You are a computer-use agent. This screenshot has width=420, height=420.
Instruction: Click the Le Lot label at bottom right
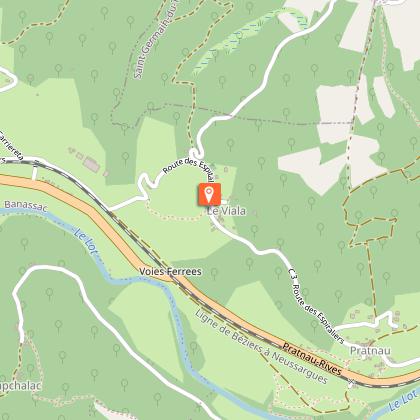point(403,400)
